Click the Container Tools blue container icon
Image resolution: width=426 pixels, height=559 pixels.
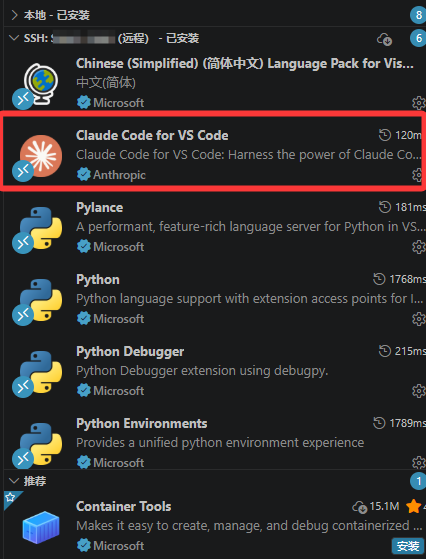[41, 527]
